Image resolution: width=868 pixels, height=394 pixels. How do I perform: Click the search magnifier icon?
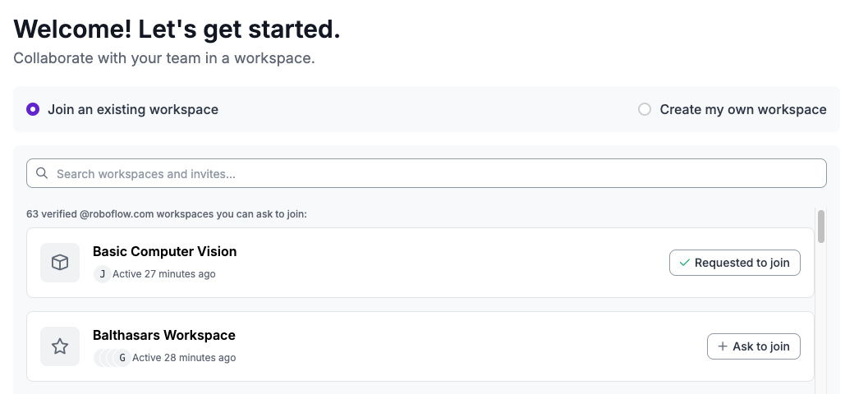pos(42,173)
